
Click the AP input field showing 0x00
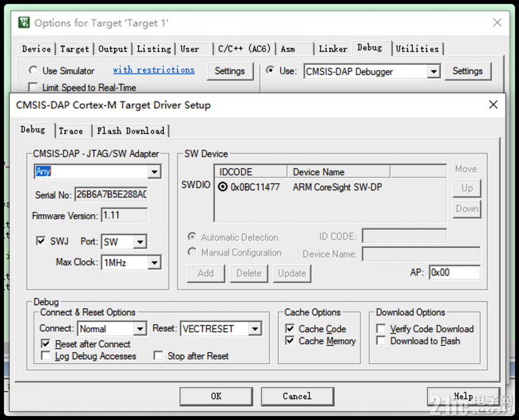coord(454,272)
